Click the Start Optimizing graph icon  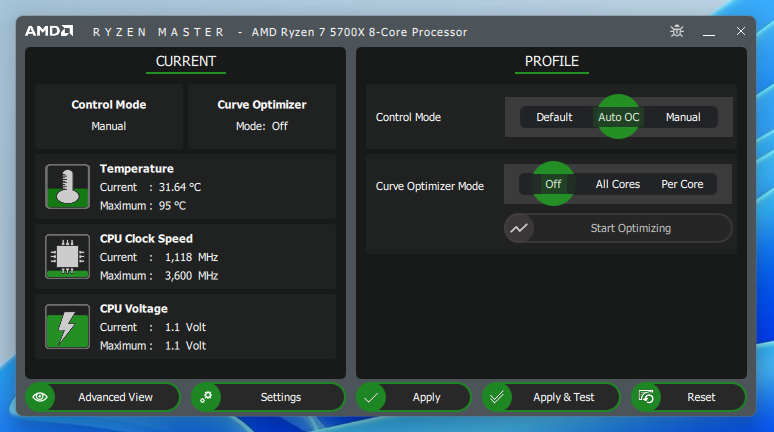(519, 228)
